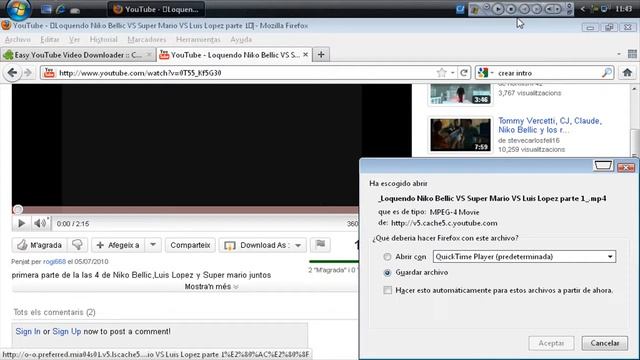Viewport: 640px width, 360px height.
Task: Click the Aceptar button in download dialog
Action: [x=551, y=343]
